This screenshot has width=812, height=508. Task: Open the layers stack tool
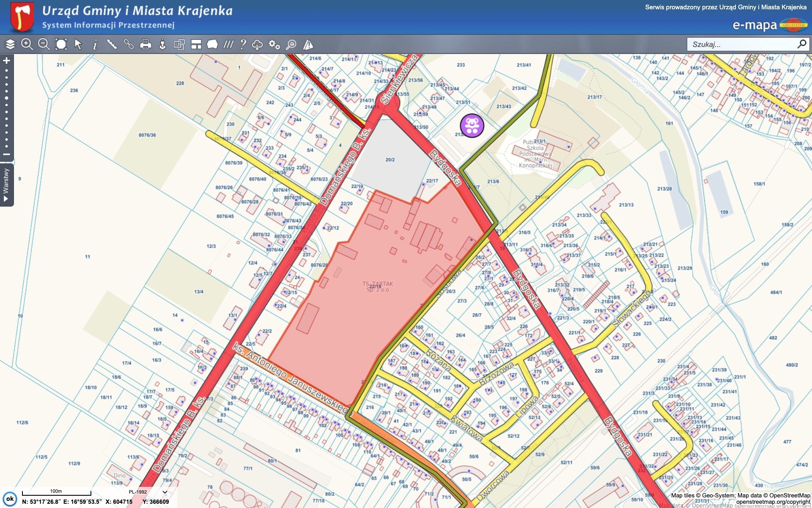[10, 44]
